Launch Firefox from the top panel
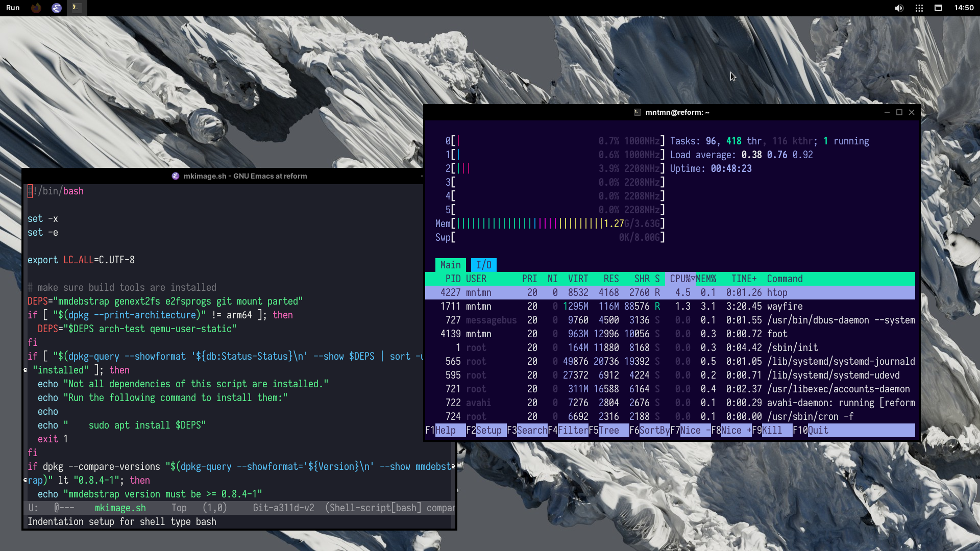 point(36,8)
